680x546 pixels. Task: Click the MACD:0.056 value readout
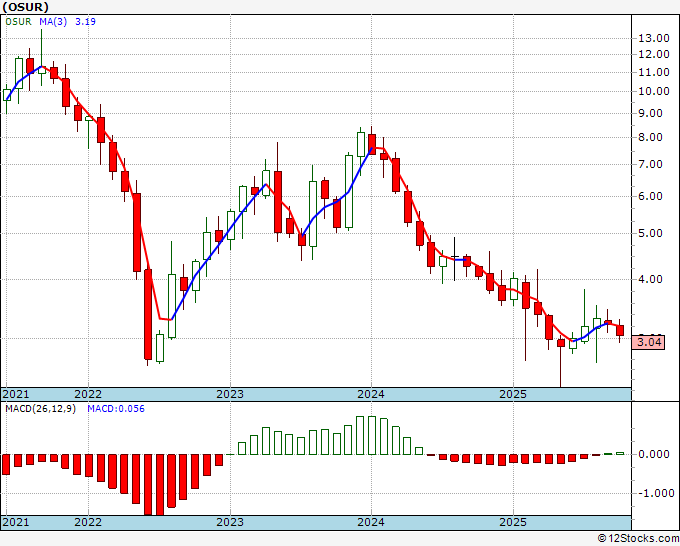click(x=116, y=409)
